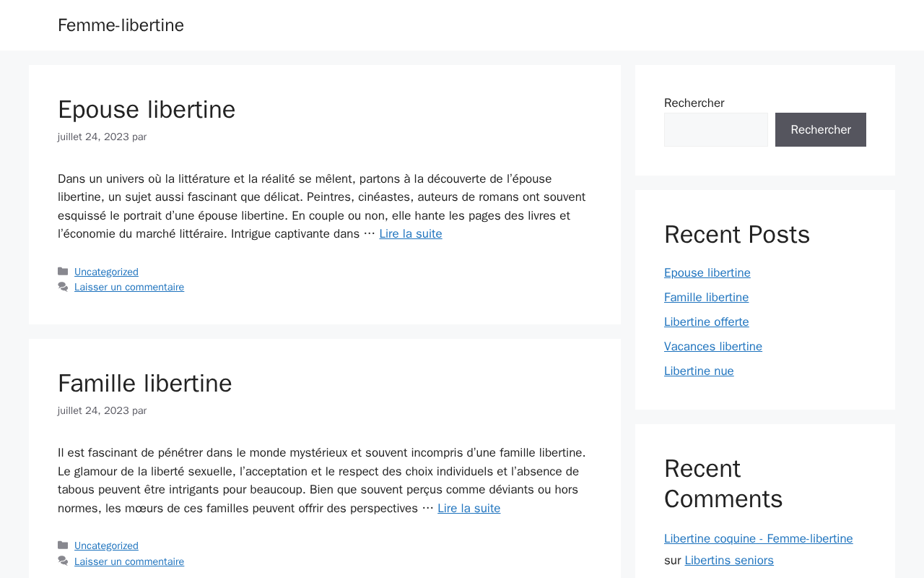The image size is (924, 578).
Task: Click comment bubble icon under Epouse libertine
Action: tap(63, 287)
